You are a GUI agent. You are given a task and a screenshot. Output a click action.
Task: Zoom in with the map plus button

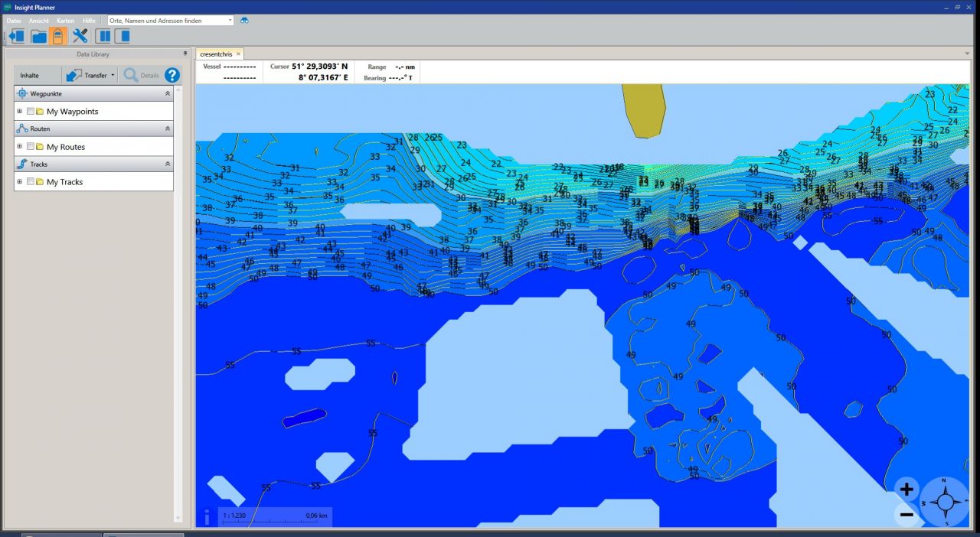pos(906,490)
